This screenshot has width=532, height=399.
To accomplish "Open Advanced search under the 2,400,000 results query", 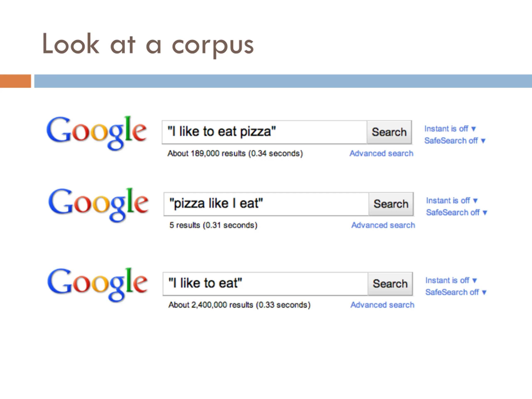I will click(382, 305).
